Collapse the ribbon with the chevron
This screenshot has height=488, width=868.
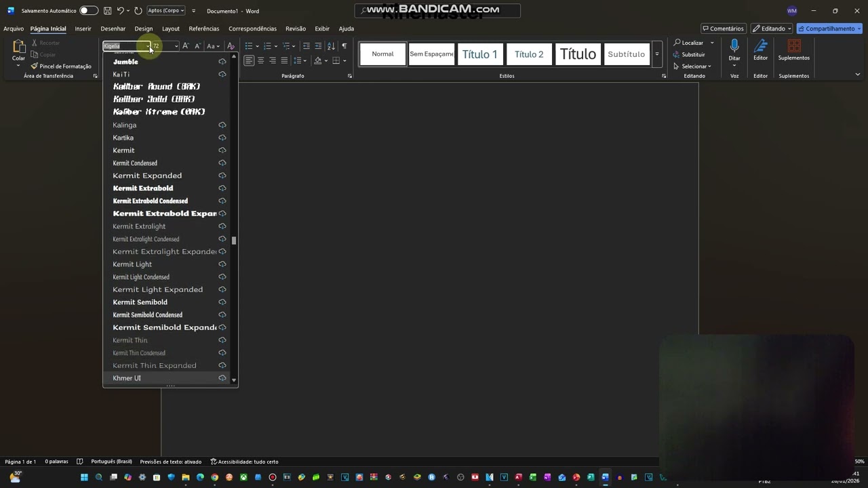[857, 75]
